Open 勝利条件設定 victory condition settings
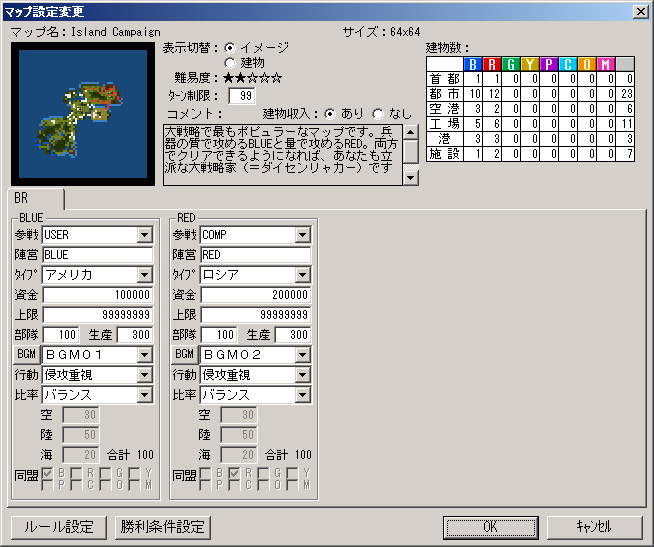This screenshot has height=547, width=654. coord(163,527)
